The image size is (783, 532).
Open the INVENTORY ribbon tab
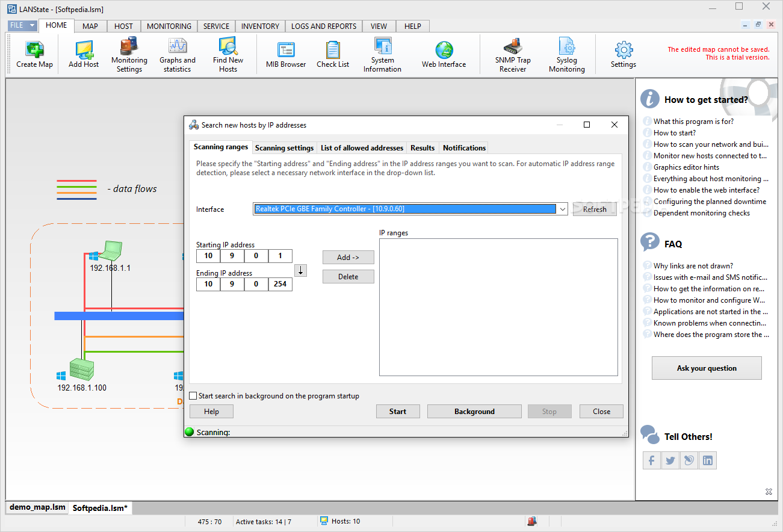(260, 26)
